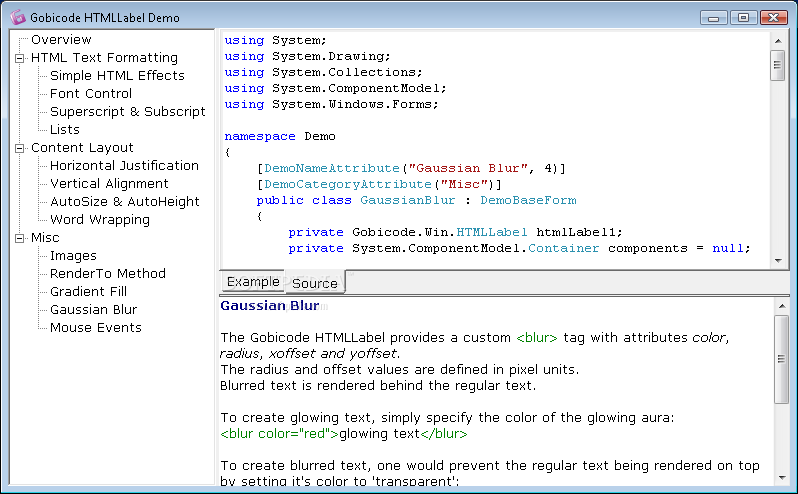
Task: Select the Lists demo item
Action: [65, 130]
